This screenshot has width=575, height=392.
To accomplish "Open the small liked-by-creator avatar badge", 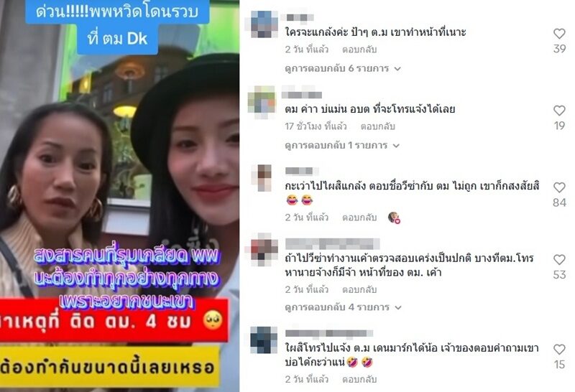I will (394, 218).
